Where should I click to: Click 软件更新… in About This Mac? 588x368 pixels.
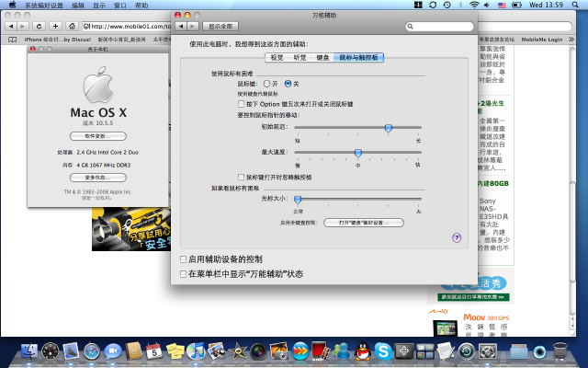[x=98, y=136]
